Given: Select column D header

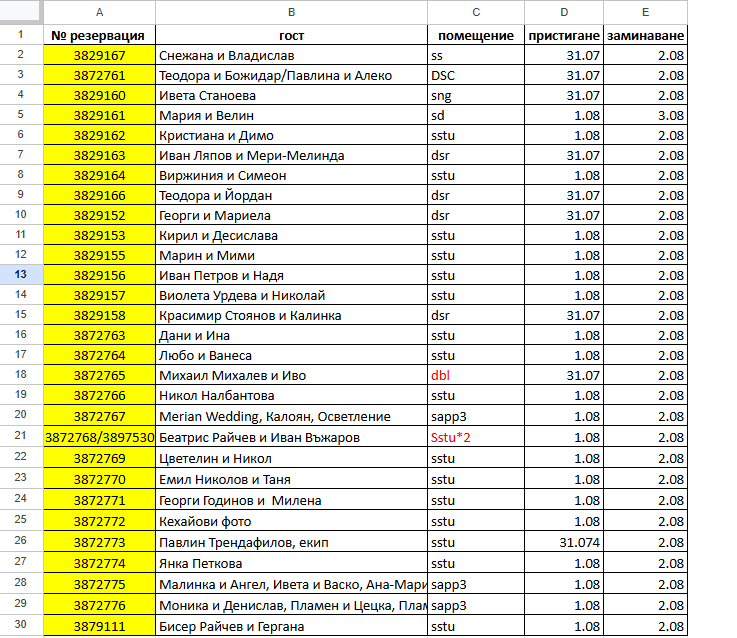Looking at the screenshot, I should (x=564, y=12).
